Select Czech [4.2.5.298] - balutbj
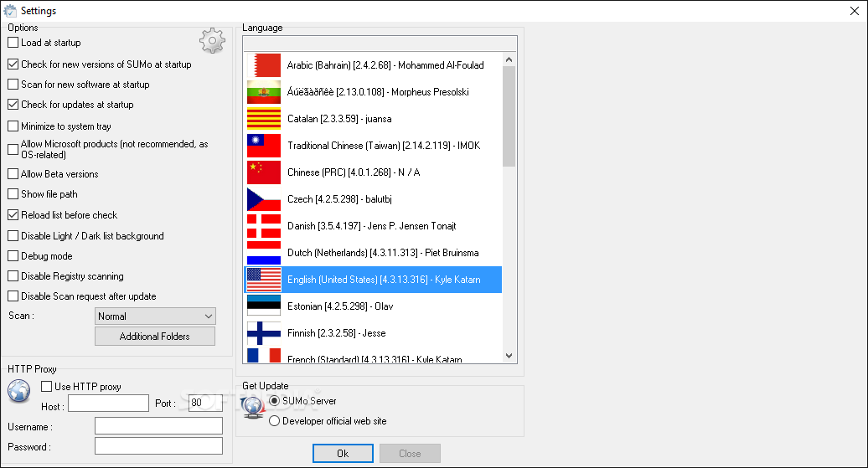The image size is (868, 468). point(373,199)
